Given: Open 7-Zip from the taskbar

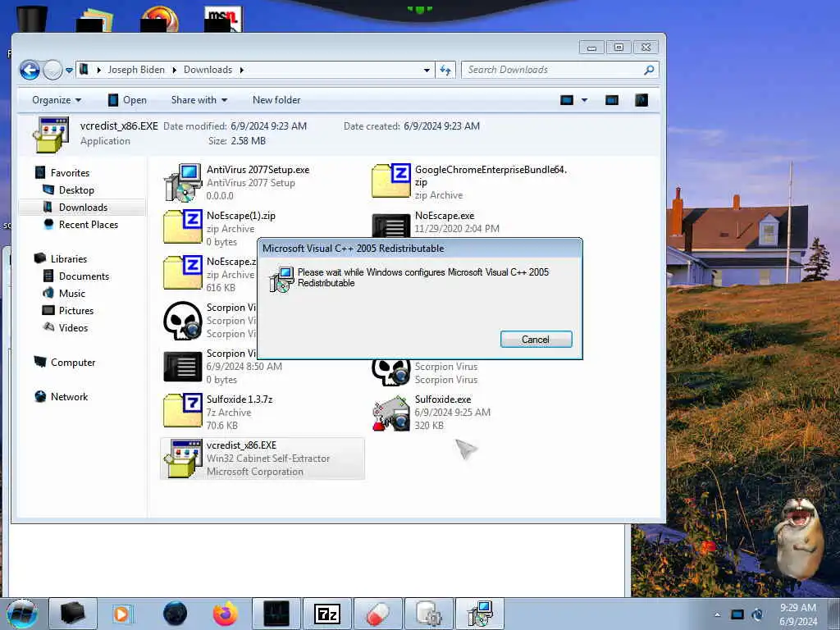Looking at the screenshot, I should (327, 614).
